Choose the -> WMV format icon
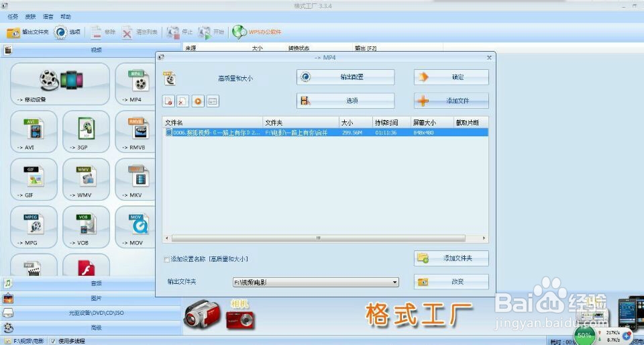Image resolution: width=644 pixels, height=345 pixels. click(87, 179)
